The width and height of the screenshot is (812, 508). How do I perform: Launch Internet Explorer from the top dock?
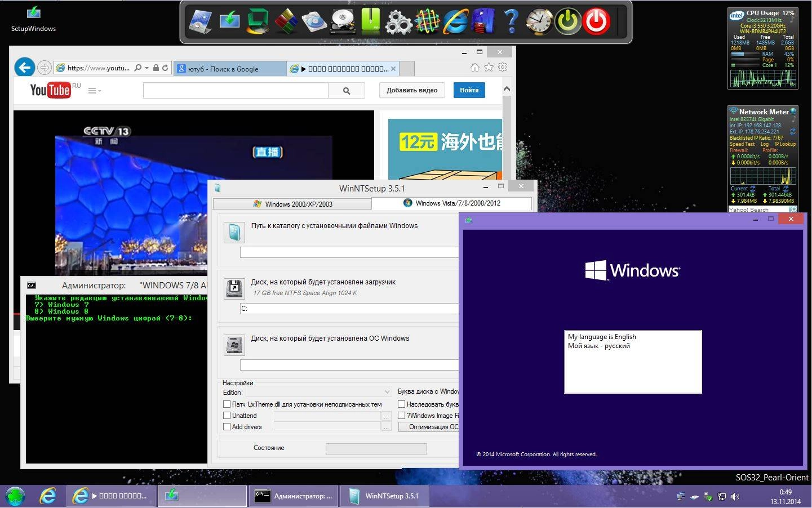(455, 21)
